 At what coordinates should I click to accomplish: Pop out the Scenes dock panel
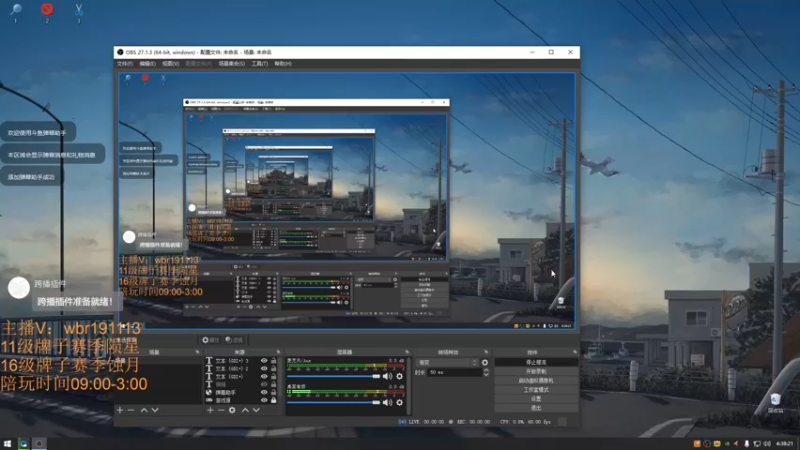pos(197,352)
